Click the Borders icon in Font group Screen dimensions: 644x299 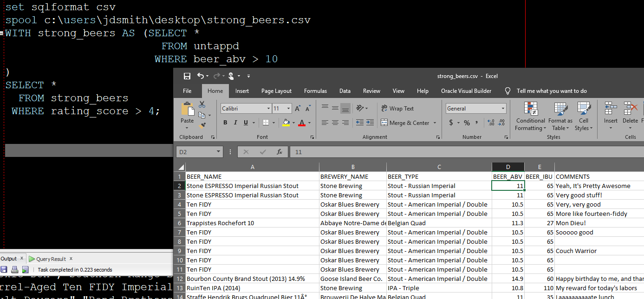pyautogui.click(x=266, y=123)
